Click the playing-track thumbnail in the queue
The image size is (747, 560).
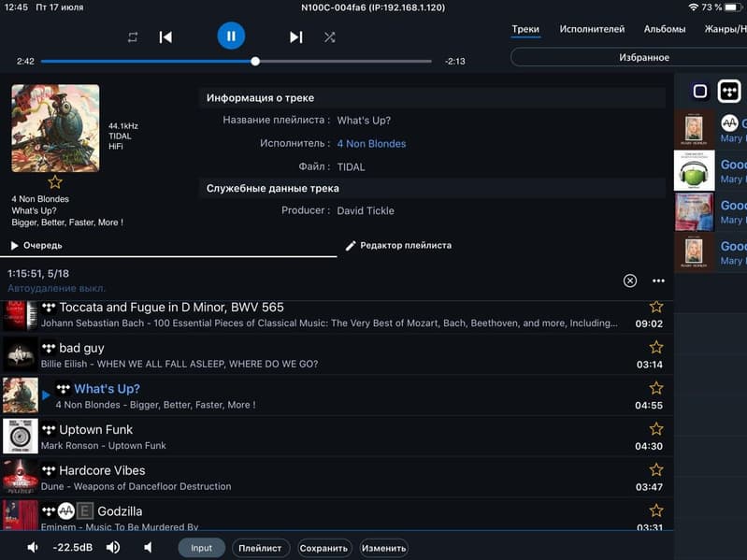(x=20, y=395)
